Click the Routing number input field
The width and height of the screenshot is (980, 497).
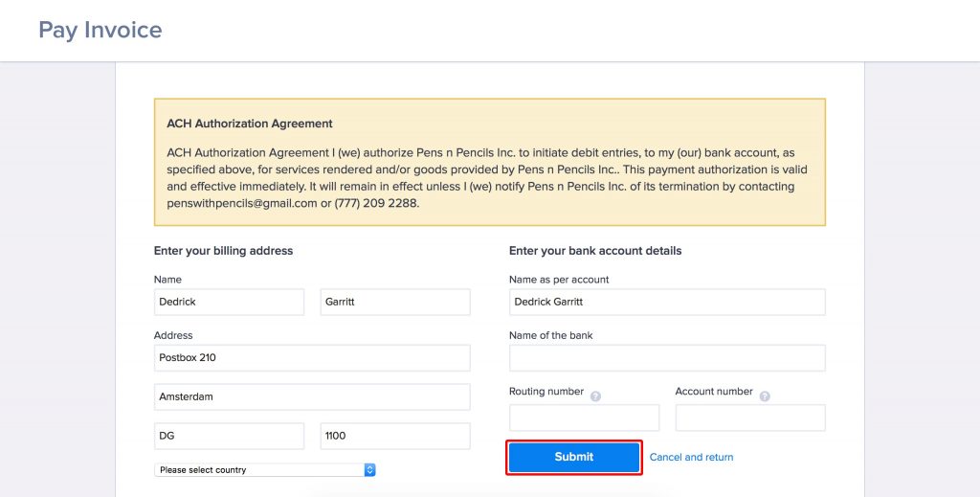(584, 418)
